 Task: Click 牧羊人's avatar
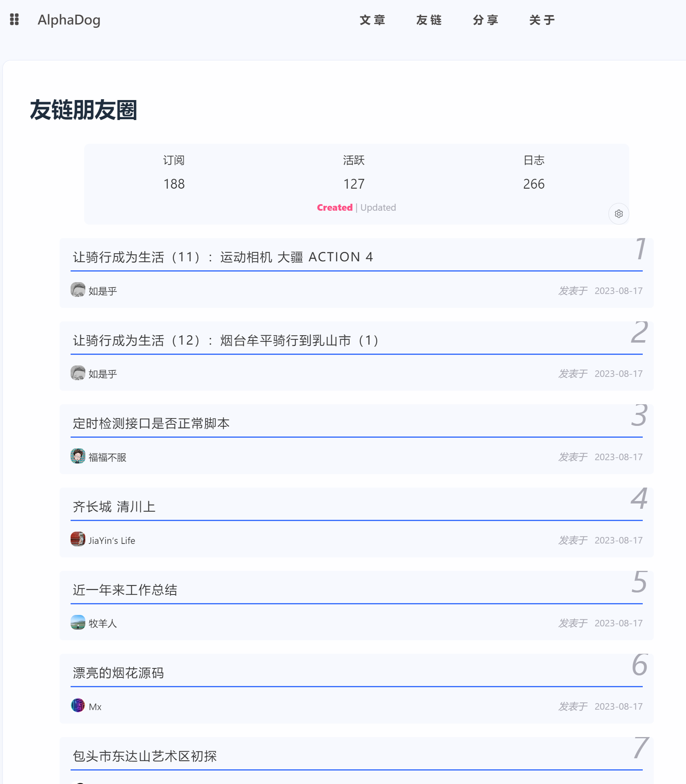tap(78, 623)
